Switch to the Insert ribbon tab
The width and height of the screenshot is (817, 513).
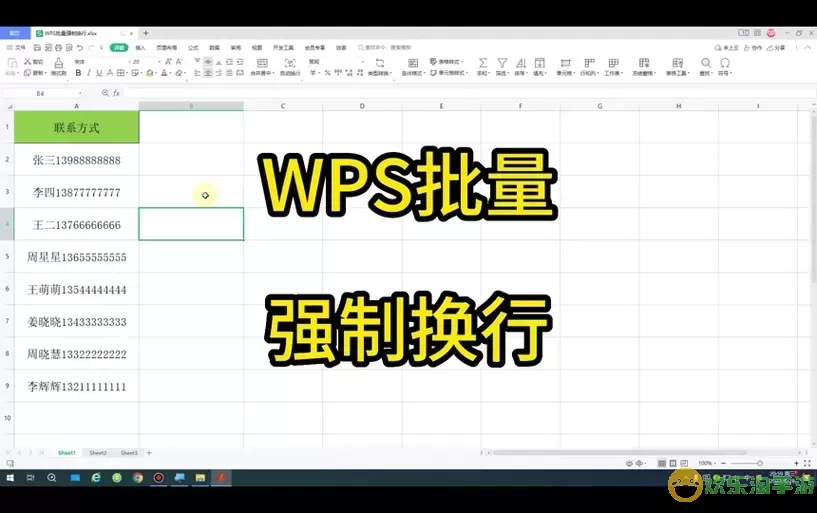tap(141, 47)
